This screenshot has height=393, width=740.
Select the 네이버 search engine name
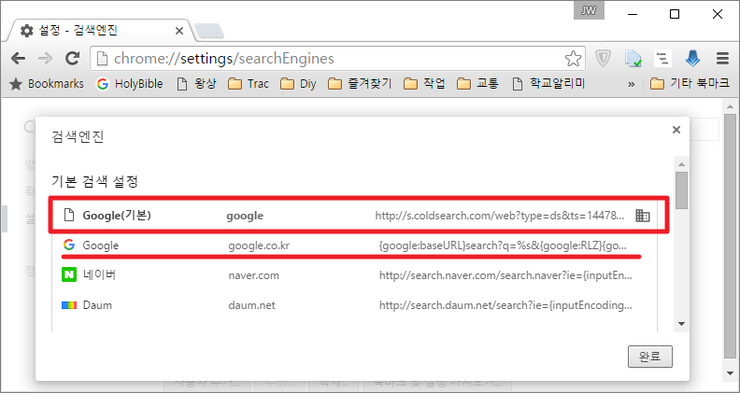99,275
